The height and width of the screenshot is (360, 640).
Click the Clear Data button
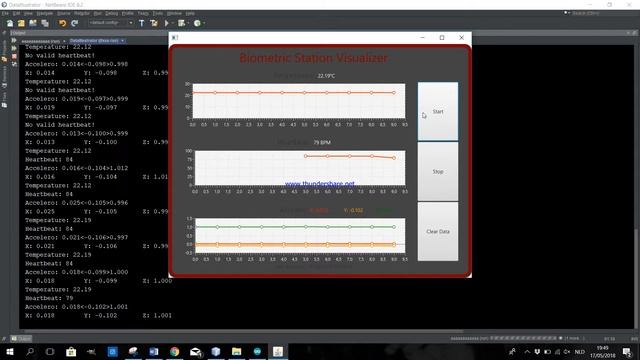(438, 231)
